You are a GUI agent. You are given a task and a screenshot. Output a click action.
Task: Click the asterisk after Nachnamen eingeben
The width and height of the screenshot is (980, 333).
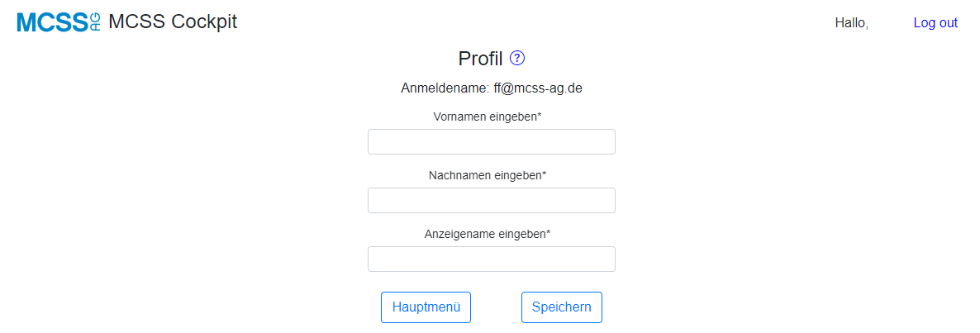point(545,174)
